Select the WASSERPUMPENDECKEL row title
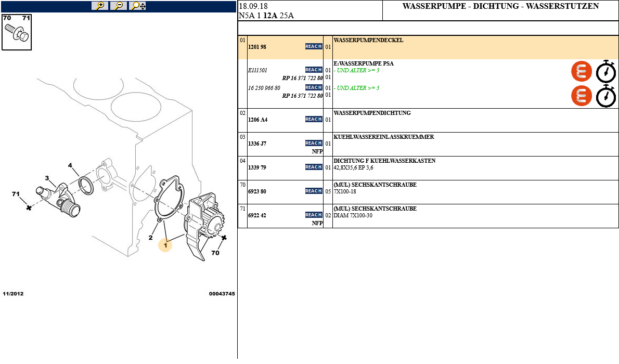This screenshot has width=619, height=364. pos(368,40)
